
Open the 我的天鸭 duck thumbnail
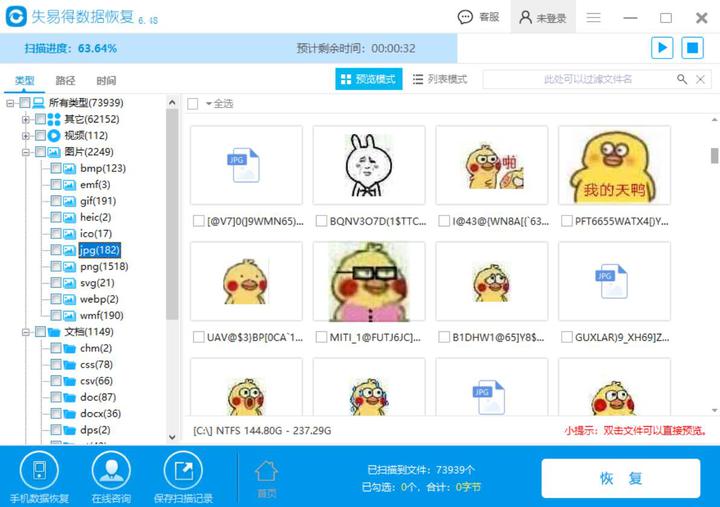tap(614, 165)
